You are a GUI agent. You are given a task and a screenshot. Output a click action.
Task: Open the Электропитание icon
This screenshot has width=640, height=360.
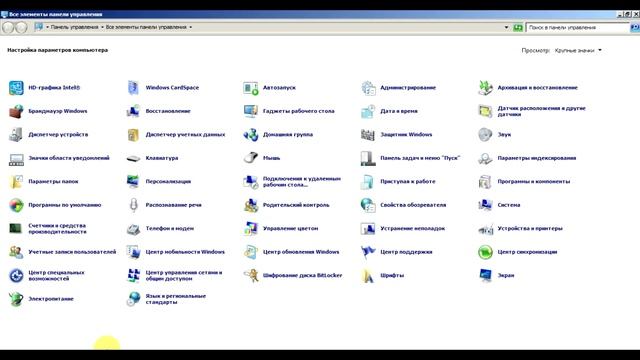[x=16, y=299]
